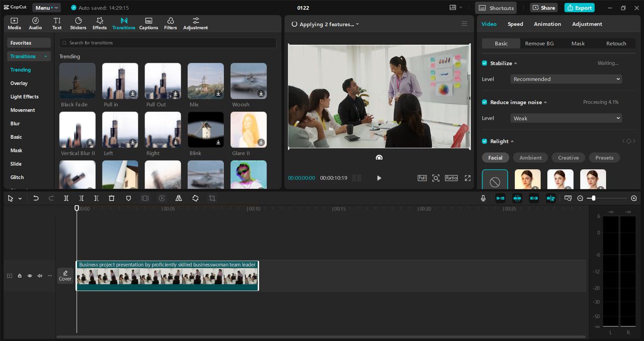Viewport: 644px width, 341px height.
Task: Switch to the Adjustment tab in the right panel
Action: 587,24
